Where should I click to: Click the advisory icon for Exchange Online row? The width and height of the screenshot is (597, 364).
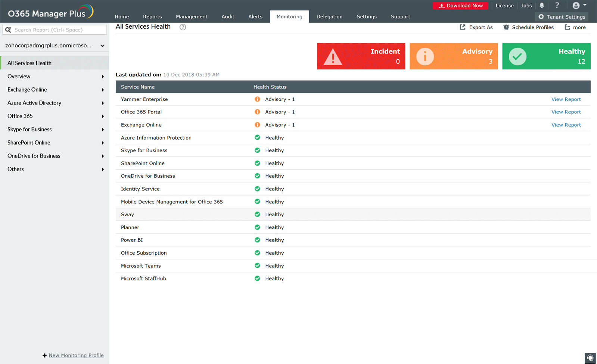pos(257,125)
